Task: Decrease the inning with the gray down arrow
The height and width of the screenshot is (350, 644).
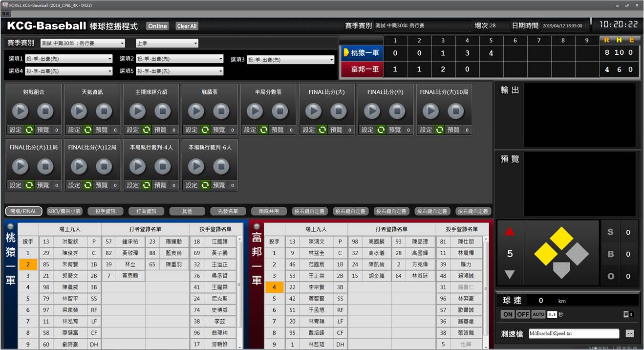Action: point(510,275)
